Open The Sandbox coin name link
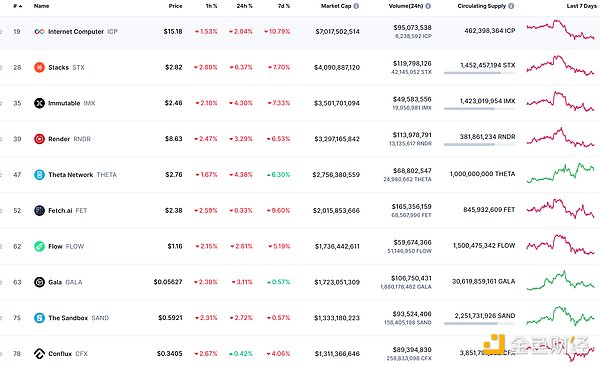Viewport: 600px width, 366px height. (68, 318)
